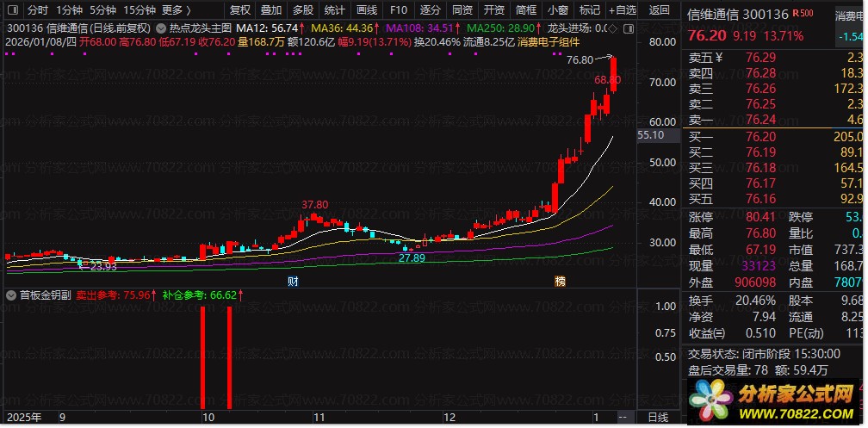868x428 pixels.
Task: Click 叠加 overlay button
Action: (x=271, y=10)
